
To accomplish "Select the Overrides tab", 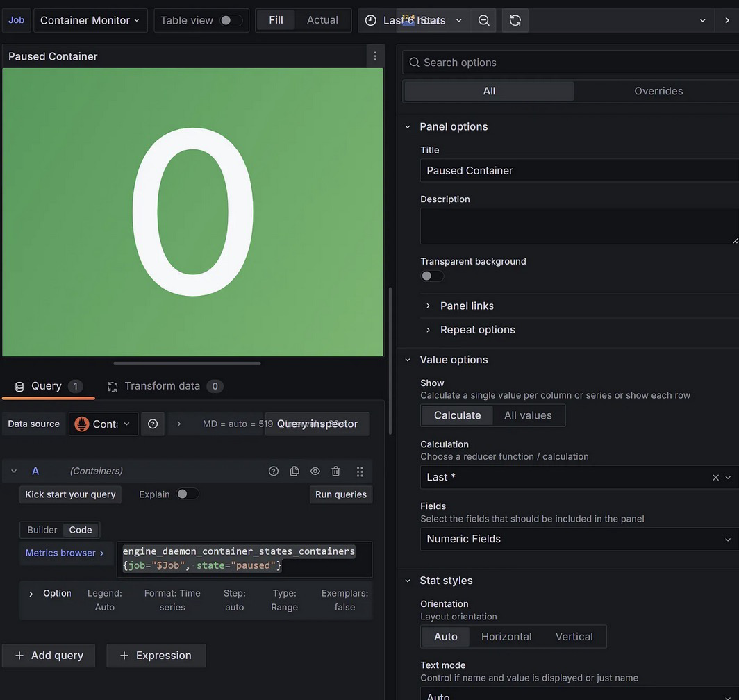I will click(658, 91).
